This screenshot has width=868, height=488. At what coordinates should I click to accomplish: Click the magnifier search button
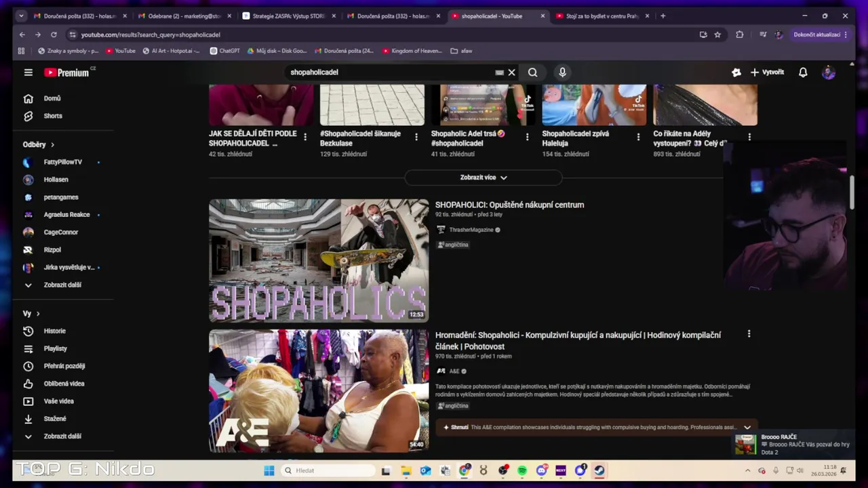tap(532, 73)
